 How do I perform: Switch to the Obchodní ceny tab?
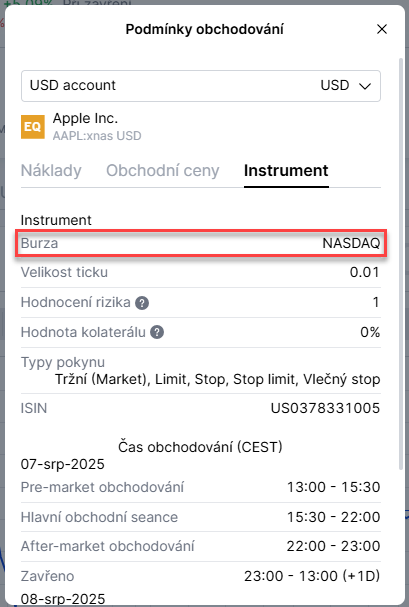coord(163,171)
